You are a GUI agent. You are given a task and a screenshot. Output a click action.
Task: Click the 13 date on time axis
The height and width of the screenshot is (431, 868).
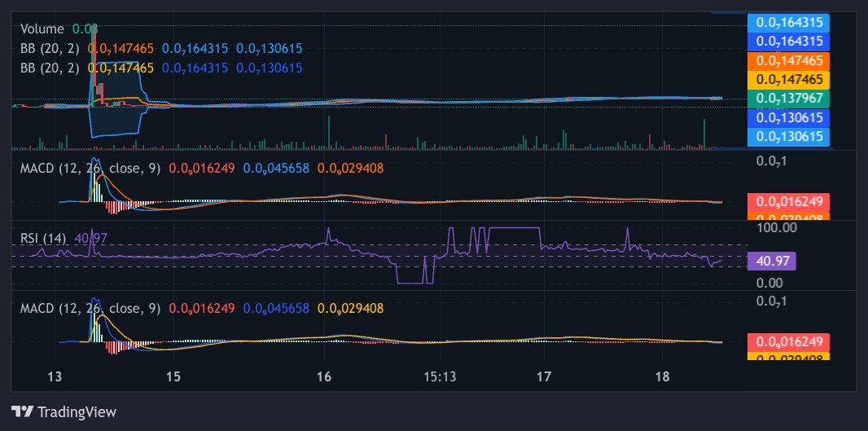tap(55, 376)
